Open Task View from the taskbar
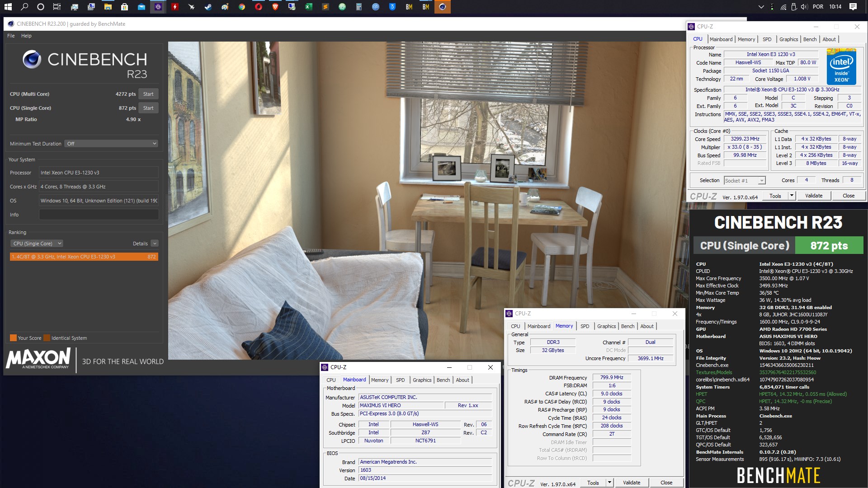 (x=57, y=7)
